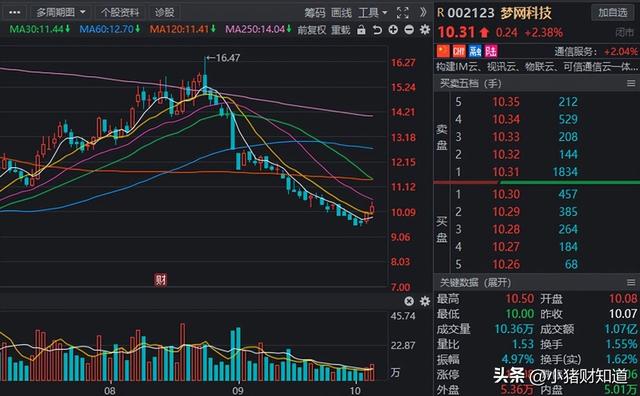The height and width of the screenshot is (396, 640).
Task: Click the undo arrow icon
Action: click(x=377, y=29)
